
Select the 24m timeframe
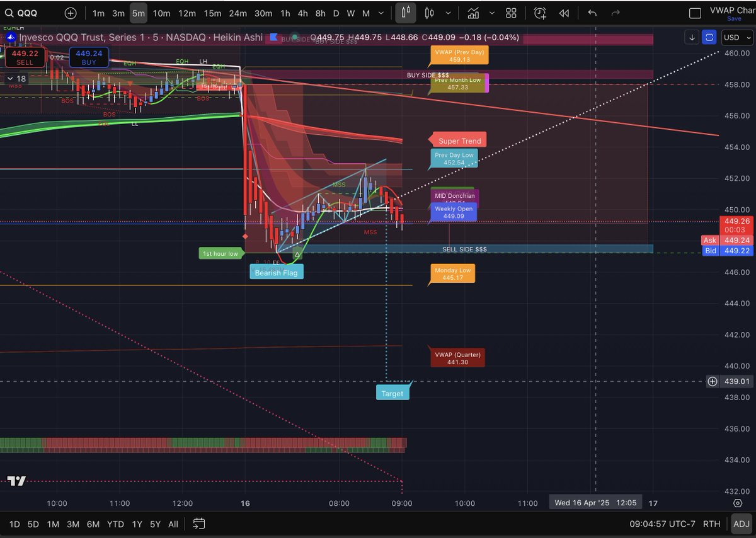click(238, 13)
